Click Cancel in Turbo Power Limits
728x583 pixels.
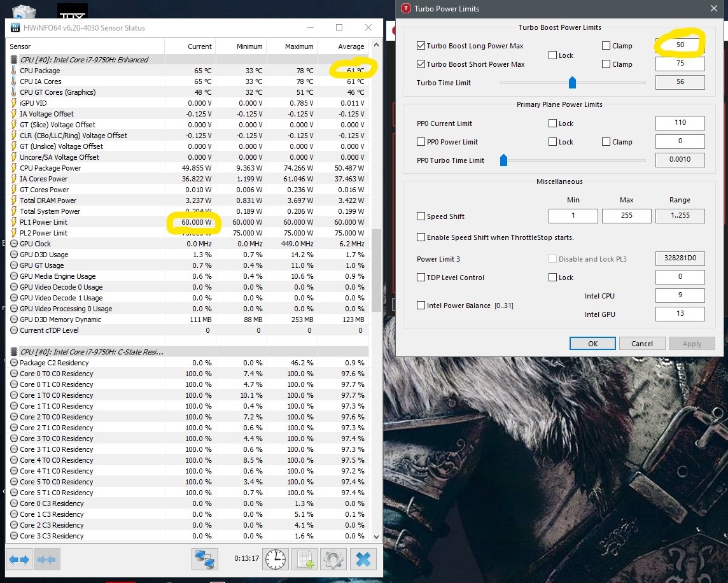pyautogui.click(x=642, y=343)
